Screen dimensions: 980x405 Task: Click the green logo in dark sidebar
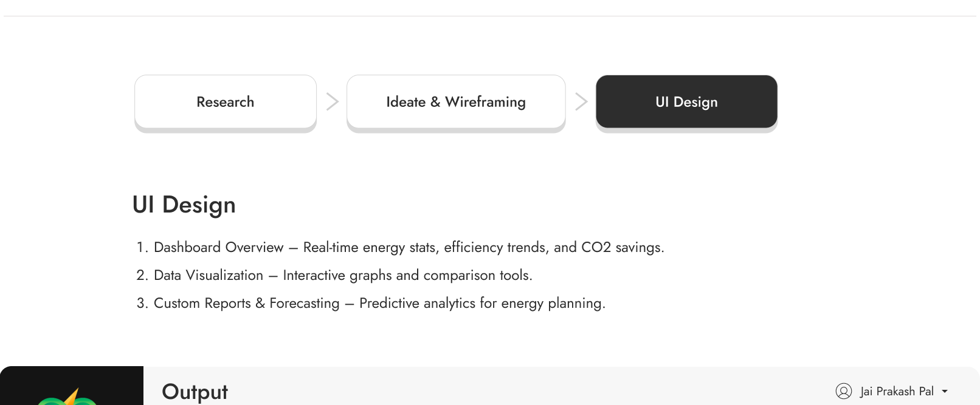[x=67, y=398]
